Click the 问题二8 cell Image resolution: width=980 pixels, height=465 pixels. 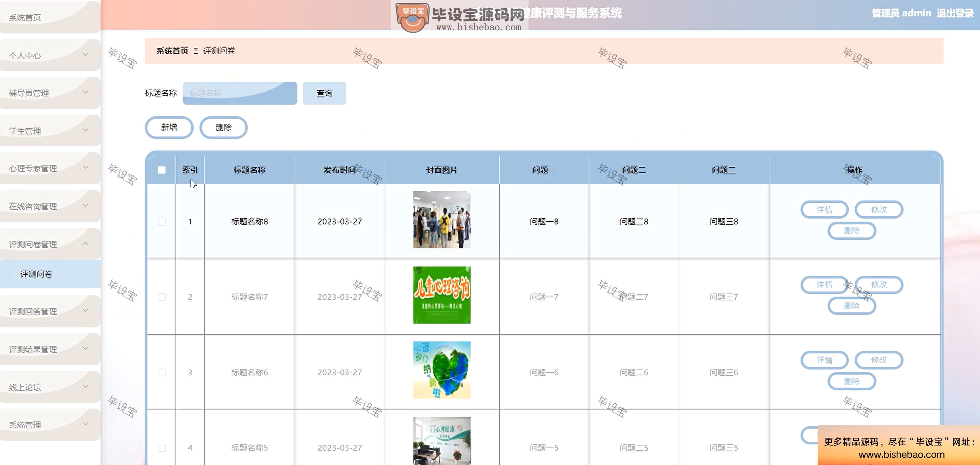(634, 222)
